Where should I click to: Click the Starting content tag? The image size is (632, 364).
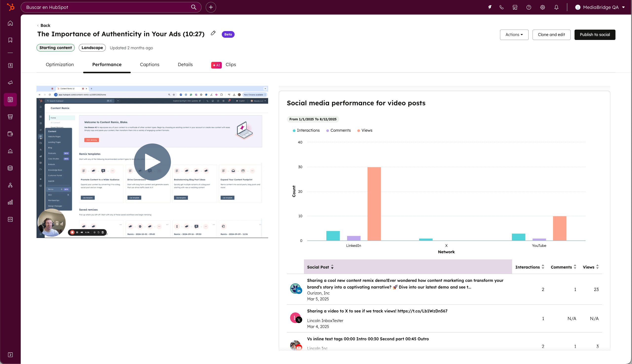coord(56,48)
